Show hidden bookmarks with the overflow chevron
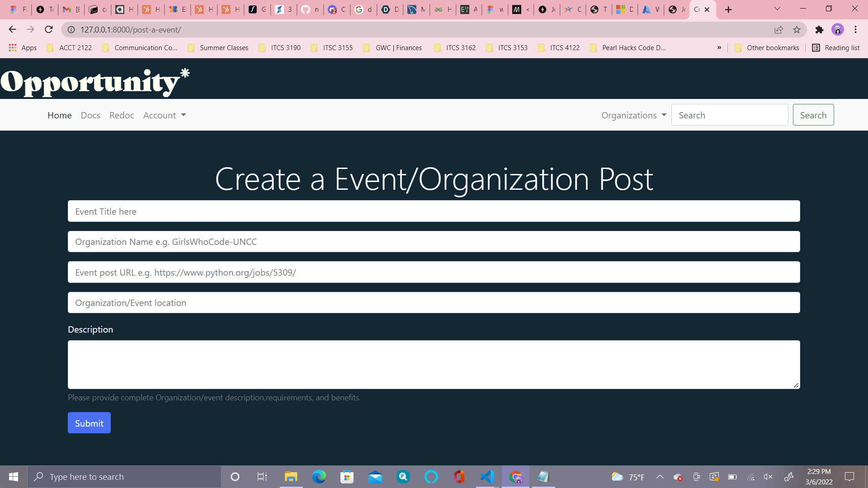The width and height of the screenshot is (868, 488). click(719, 47)
